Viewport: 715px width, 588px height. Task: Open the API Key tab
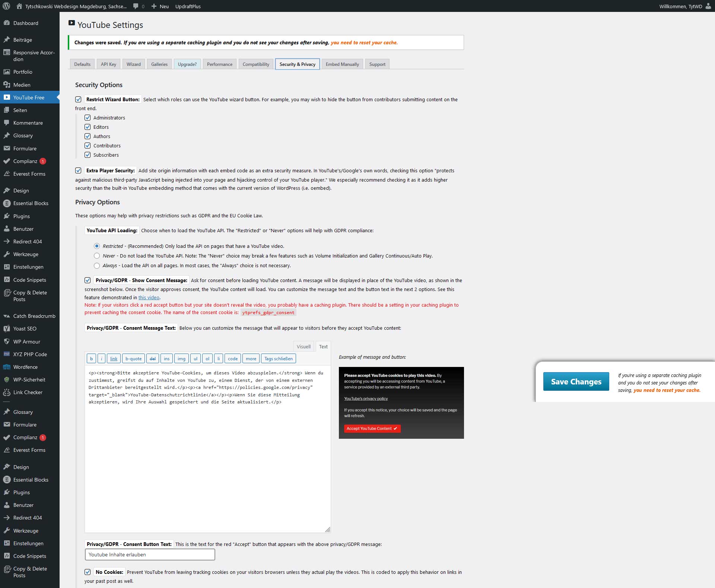(x=108, y=64)
